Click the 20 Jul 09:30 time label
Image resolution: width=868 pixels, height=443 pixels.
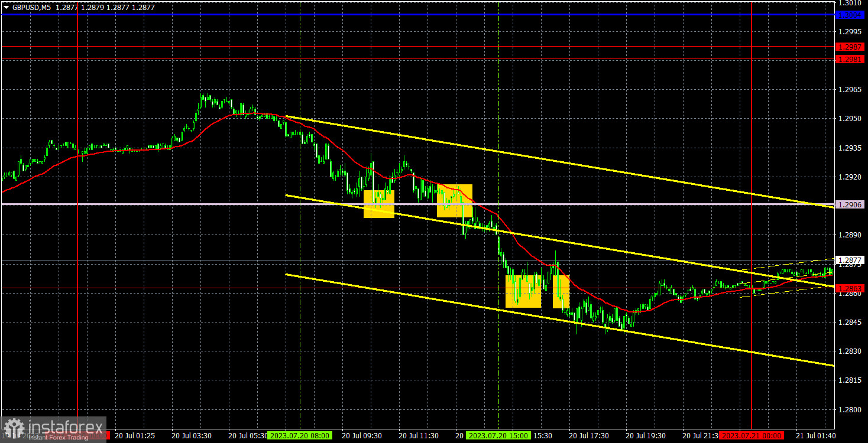tap(362, 436)
